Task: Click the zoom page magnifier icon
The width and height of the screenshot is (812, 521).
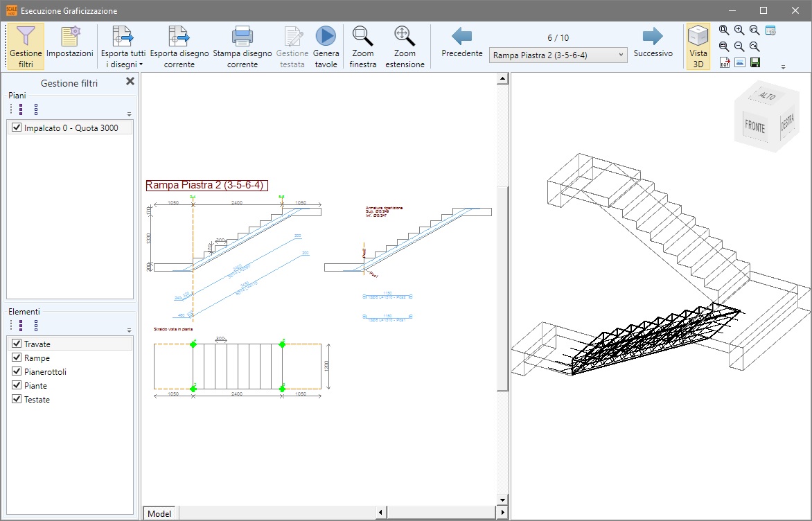Action: (x=724, y=30)
